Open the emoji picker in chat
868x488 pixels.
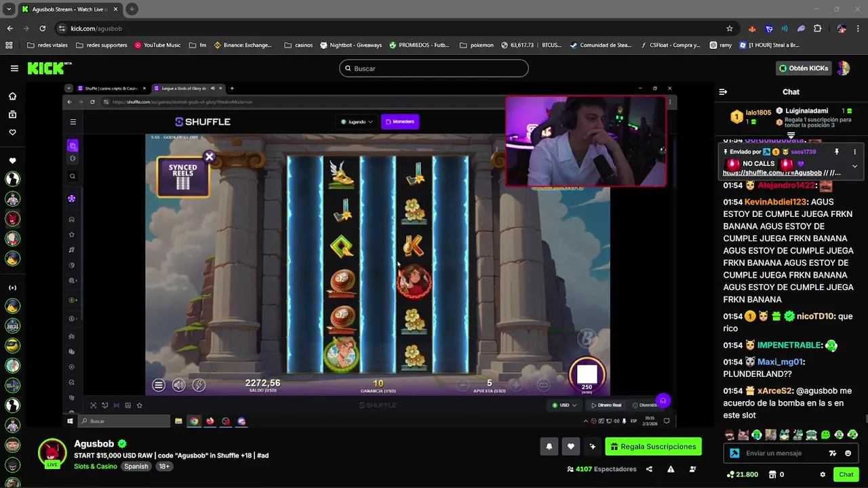[848, 453]
